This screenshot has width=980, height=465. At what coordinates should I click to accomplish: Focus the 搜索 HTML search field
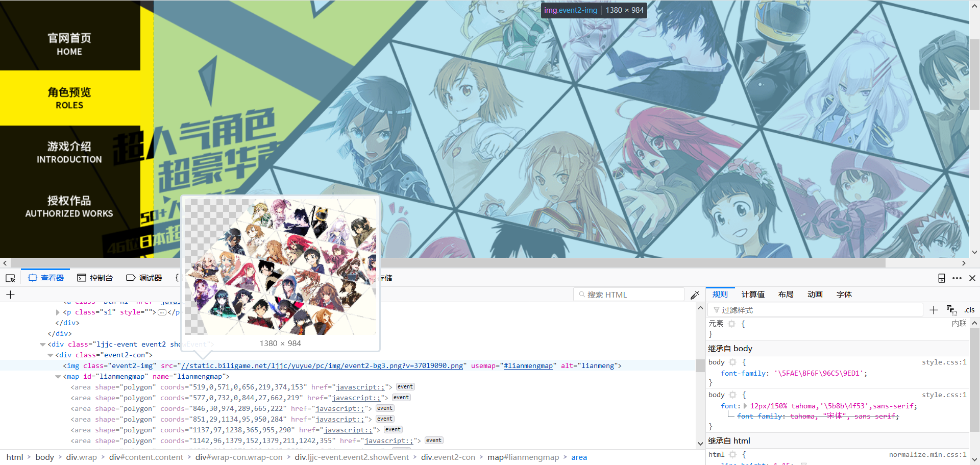point(629,295)
